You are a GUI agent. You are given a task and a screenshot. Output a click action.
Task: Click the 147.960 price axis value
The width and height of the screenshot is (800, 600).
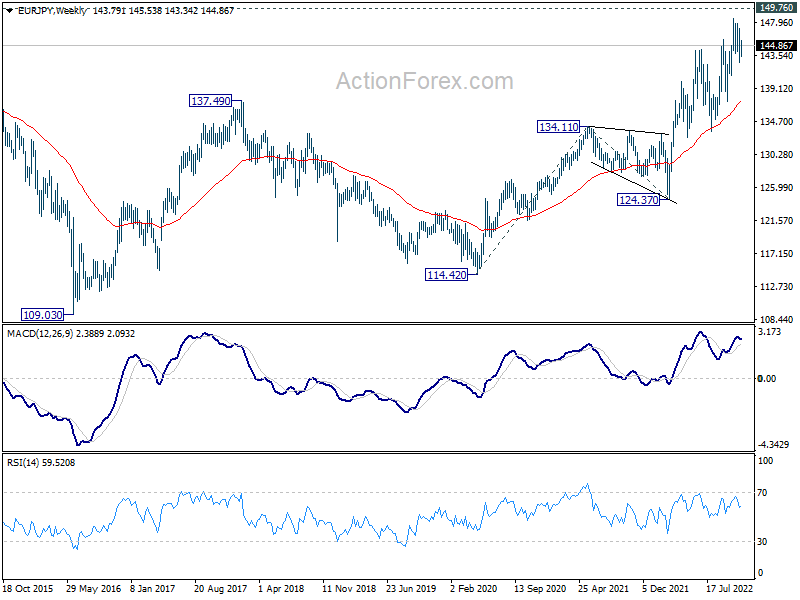[x=777, y=22]
